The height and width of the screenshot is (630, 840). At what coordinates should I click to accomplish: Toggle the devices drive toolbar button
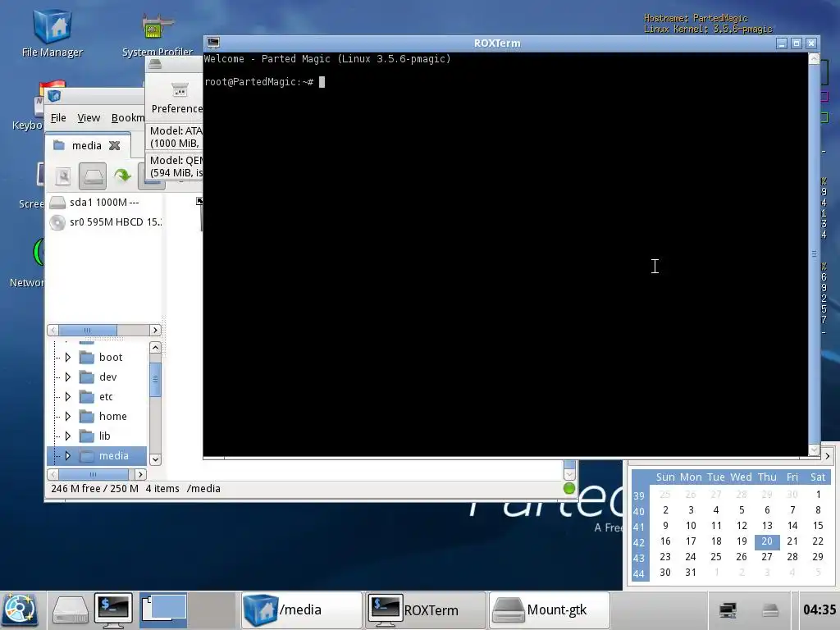click(x=92, y=176)
